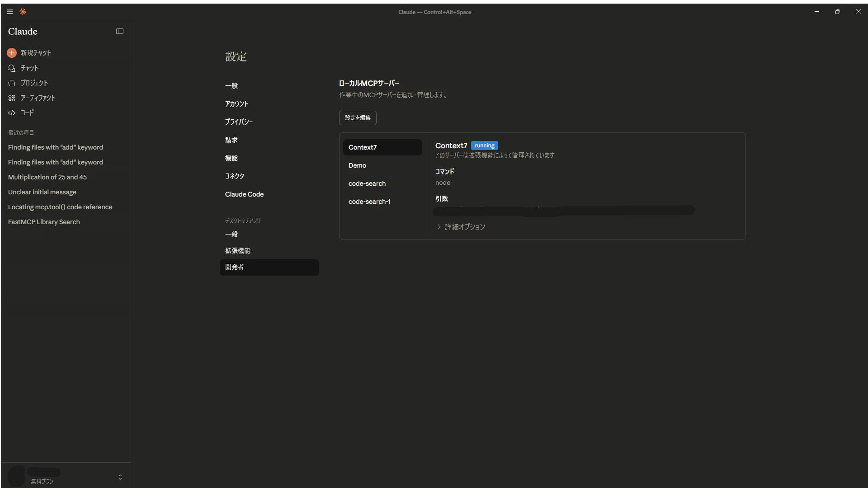Screen dimensions: 868x488
Task: Open コード code brackets icon
Action: tap(12, 113)
